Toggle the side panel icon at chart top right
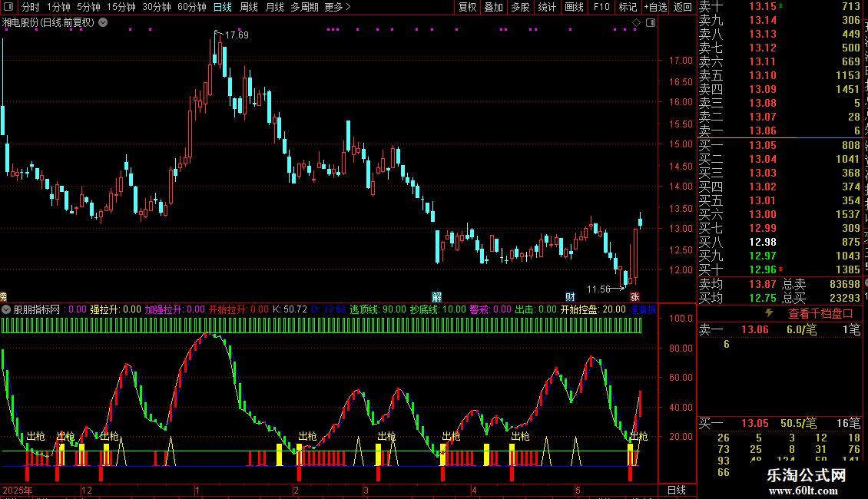Viewport: 868px width, 499px height. pyautogui.click(x=651, y=23)
